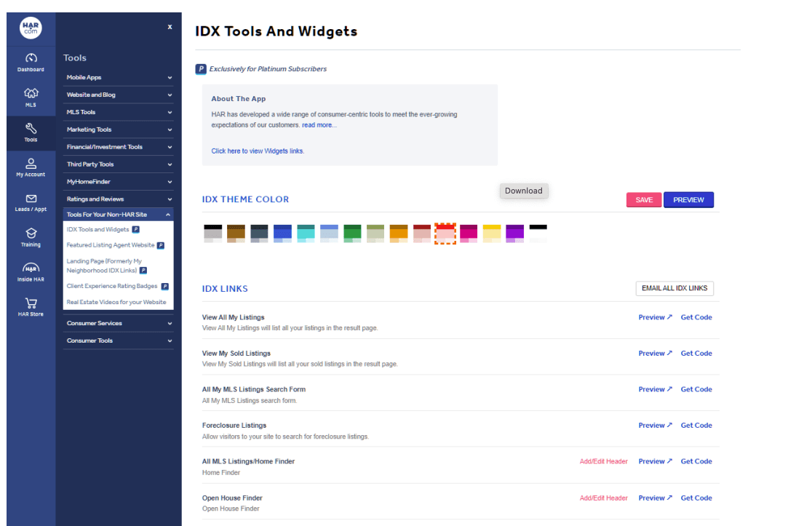Preview All My MLS Listings Search Form
Viewport: 812px width, 526px height.
coord(655,389)
